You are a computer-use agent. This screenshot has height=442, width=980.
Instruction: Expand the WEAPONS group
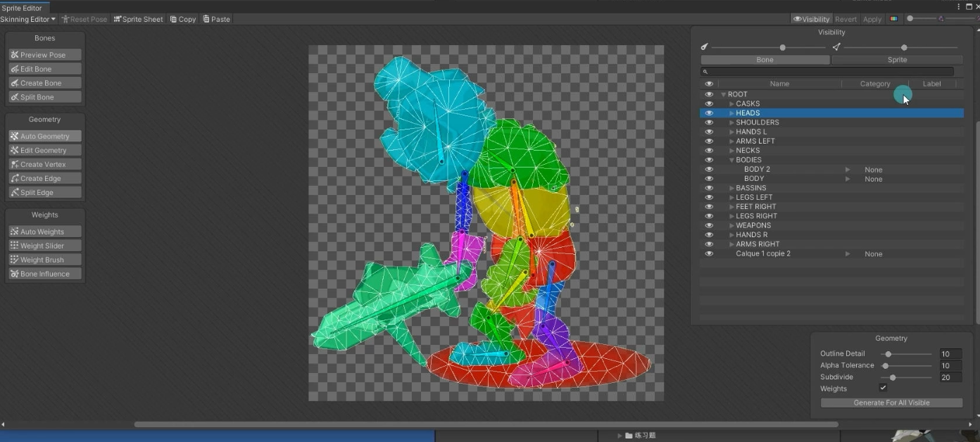(x=731, y=225)
